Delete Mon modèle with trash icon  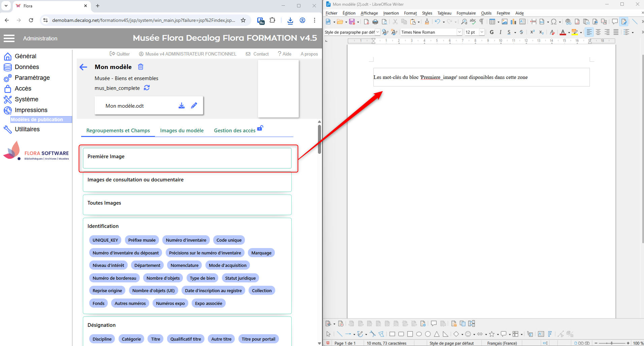click(141, 67)
